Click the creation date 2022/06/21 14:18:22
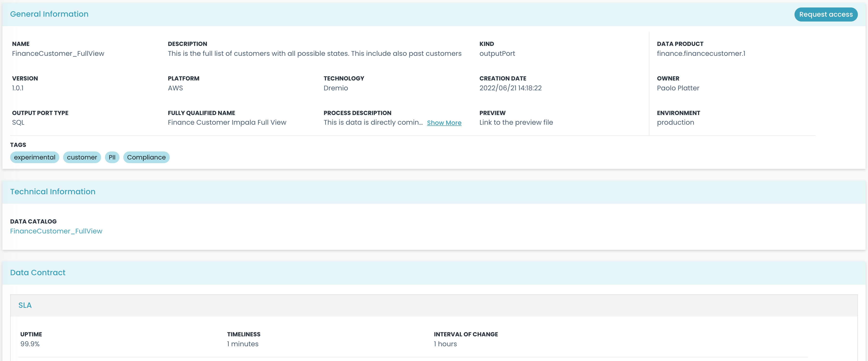 point(510,88)
